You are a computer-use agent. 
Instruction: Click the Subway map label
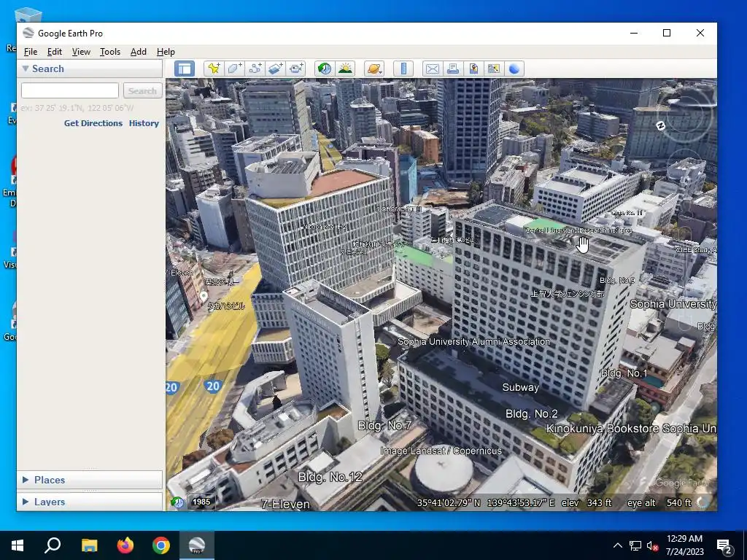click(521, 387)
